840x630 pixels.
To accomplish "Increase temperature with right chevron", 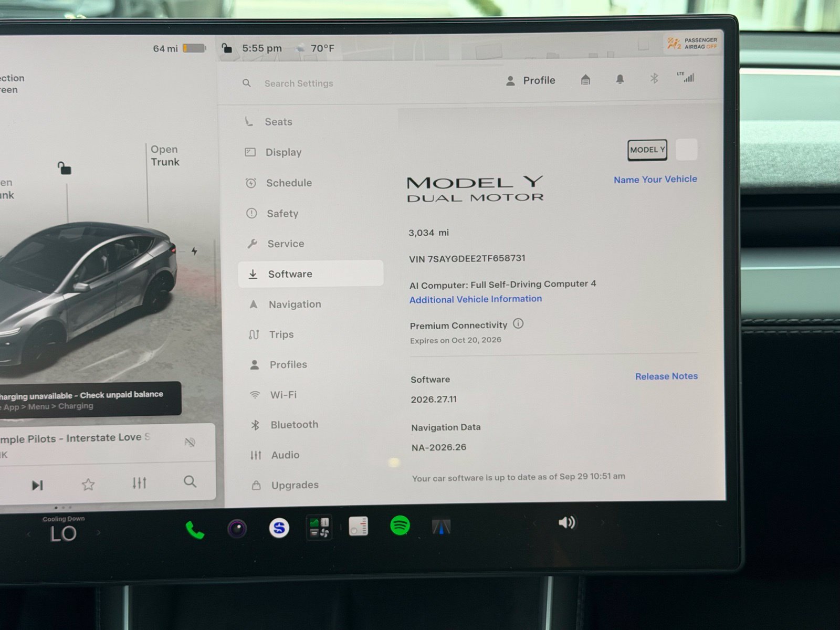I will [98, 532].
